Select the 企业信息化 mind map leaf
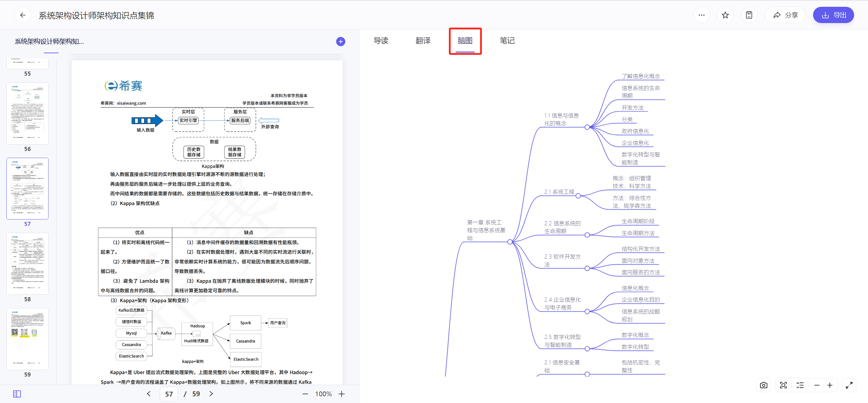This screenshot has height=403, width=868. 635,143
